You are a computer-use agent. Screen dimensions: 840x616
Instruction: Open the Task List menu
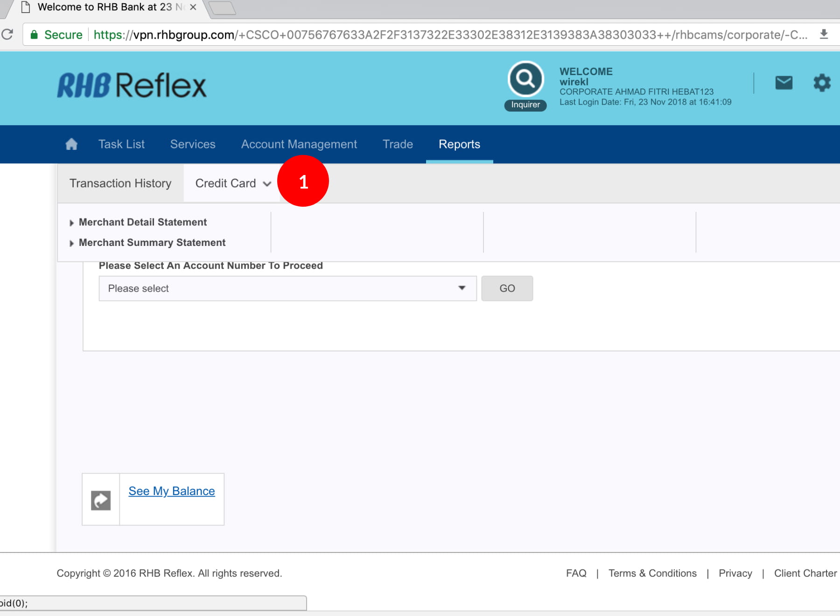click(121, 144)
